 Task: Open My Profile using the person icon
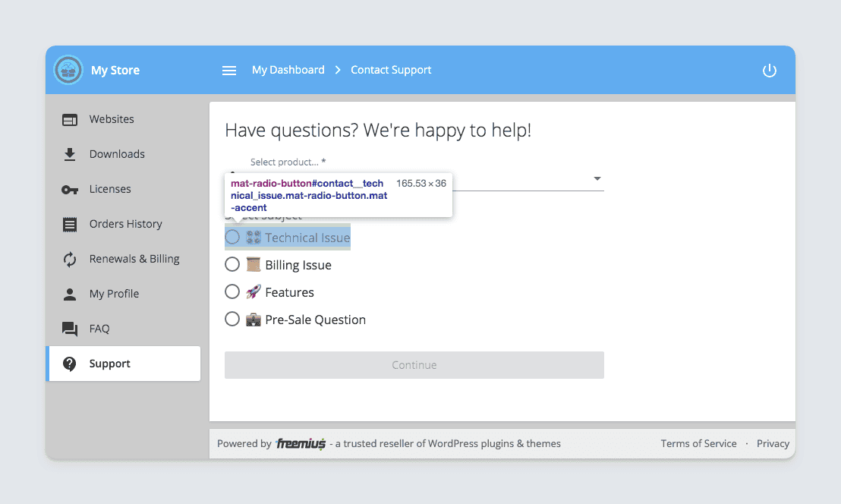(69, 293)
